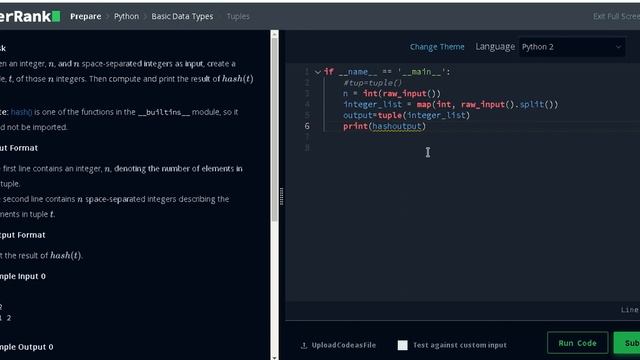Click the green Submit button
This screenshot has width=640, height=360.
click(x=627, y=343)
